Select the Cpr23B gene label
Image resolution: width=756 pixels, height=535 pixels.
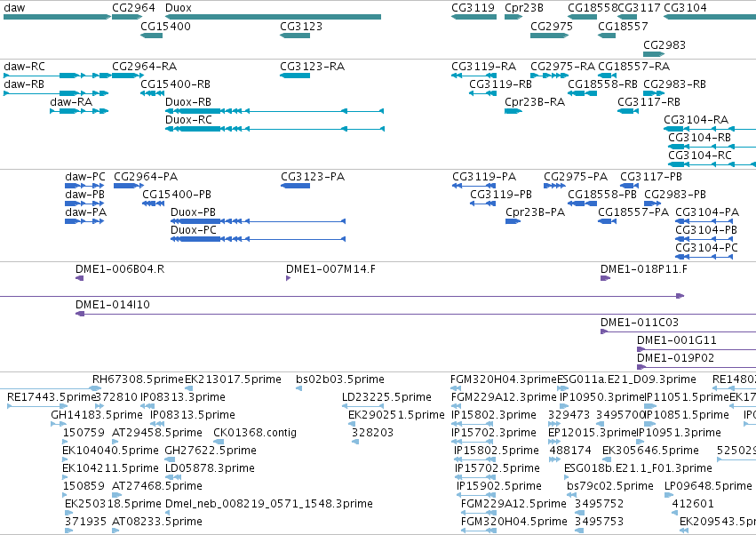click(x=524, y=8)
